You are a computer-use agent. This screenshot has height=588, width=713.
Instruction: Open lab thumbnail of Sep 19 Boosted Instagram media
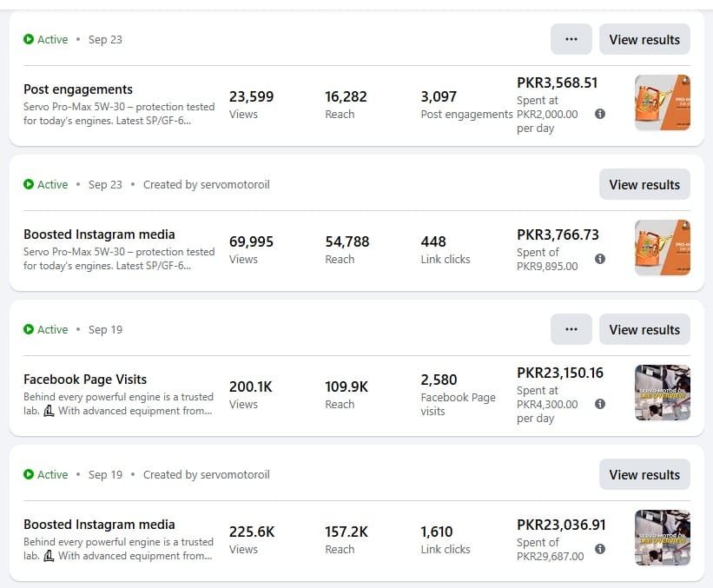click(662, 538)
